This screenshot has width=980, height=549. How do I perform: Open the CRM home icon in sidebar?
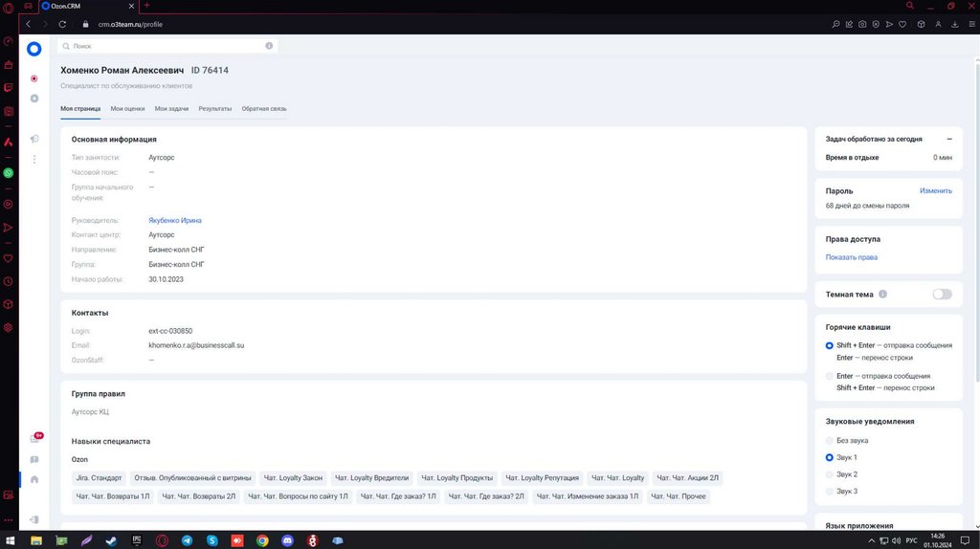coord(34,480)
